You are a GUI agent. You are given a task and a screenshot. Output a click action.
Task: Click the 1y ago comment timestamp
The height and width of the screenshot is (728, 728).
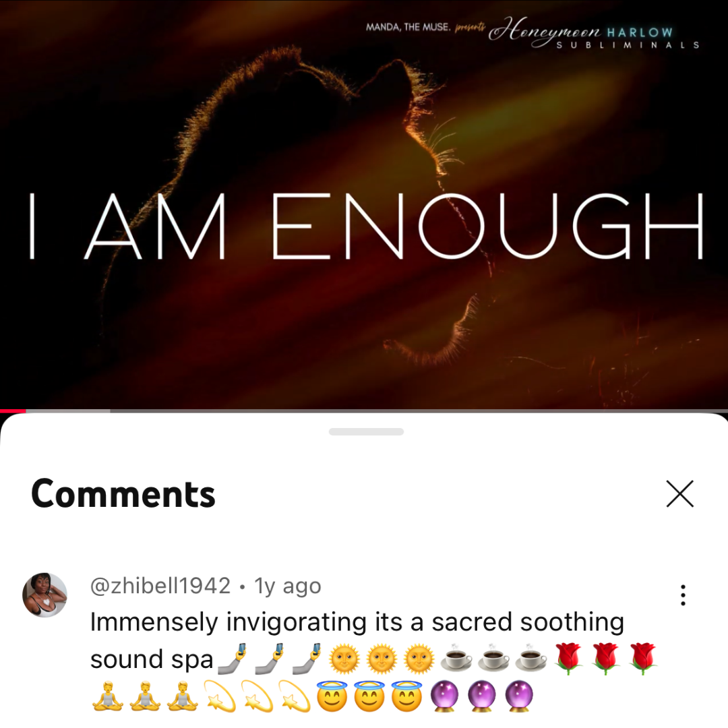[287, 586]
